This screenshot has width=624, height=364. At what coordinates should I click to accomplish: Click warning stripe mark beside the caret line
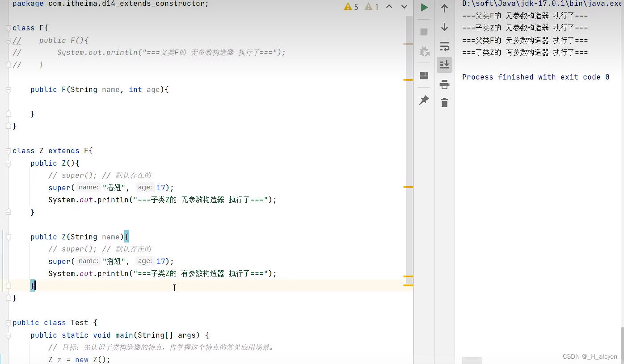[x=408, y=285]
